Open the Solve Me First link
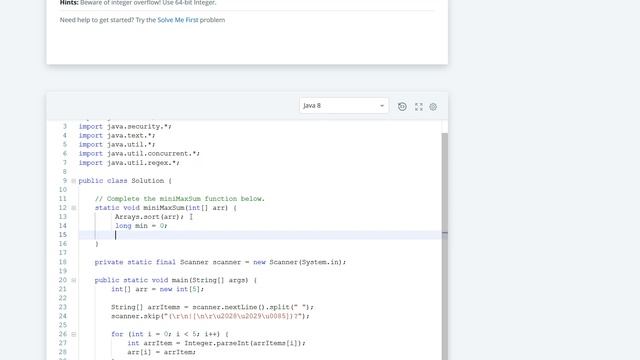This screenshot has height=360, width=640. [178, 20]
